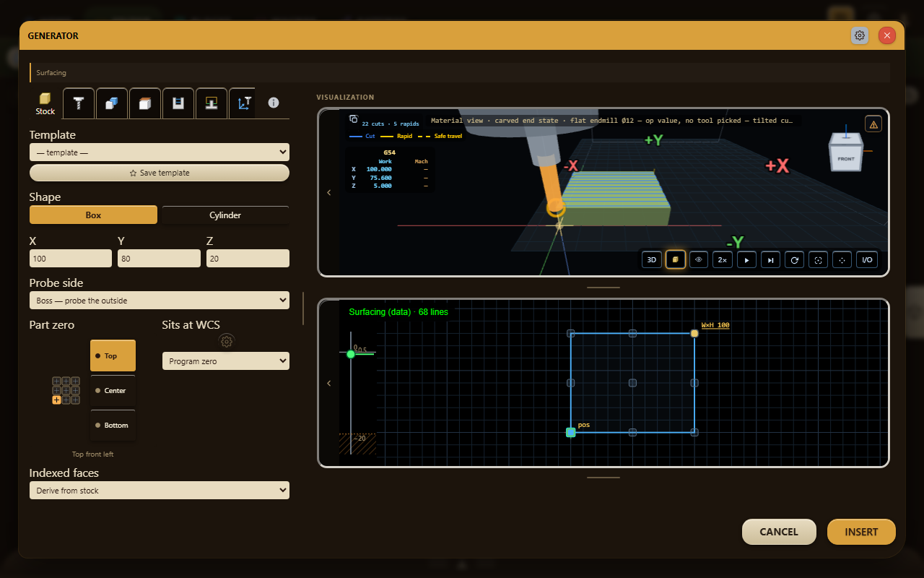The width and height of the screenshot is (924, 578).
Task: Click the I/O button in the viewer
Action: pos(867,259)
